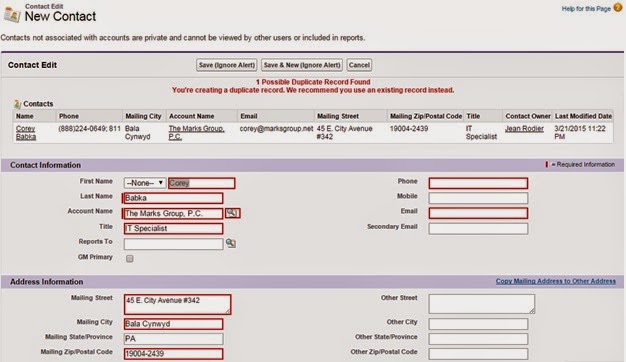626x362 pixels.
Task: Click the Mailing Street column header
Action: pyautogui.click(x=338, y=116)
